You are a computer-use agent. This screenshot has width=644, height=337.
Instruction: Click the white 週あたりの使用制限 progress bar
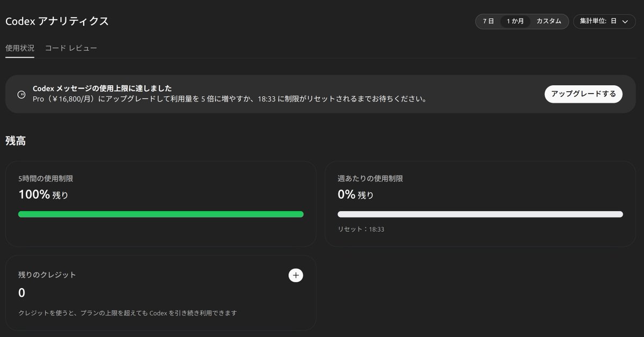[x=480, y=214]
